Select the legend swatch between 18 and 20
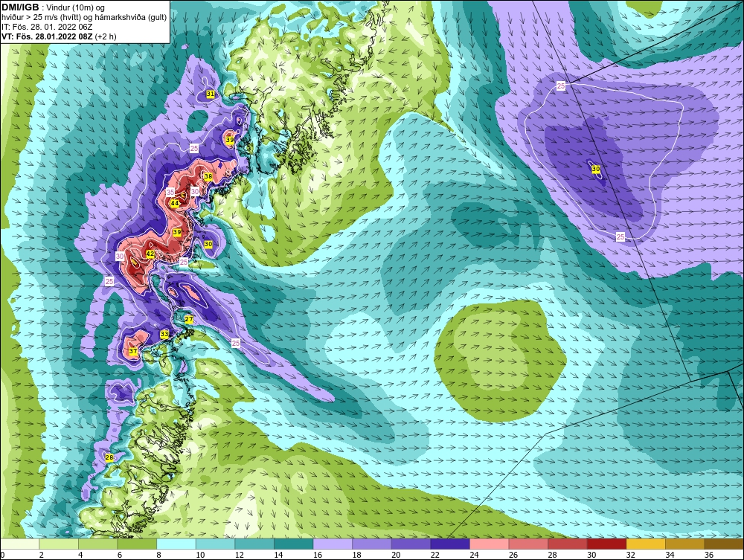Viewport: 744px width, 560px height. coord(372,544)
